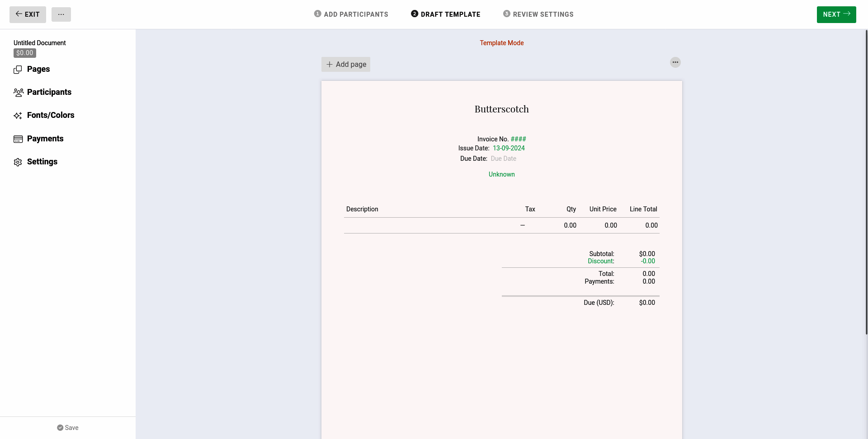The image size is (868, 439).
Task: Edit the invoice number #### field
Action: (x=518, y=139)
